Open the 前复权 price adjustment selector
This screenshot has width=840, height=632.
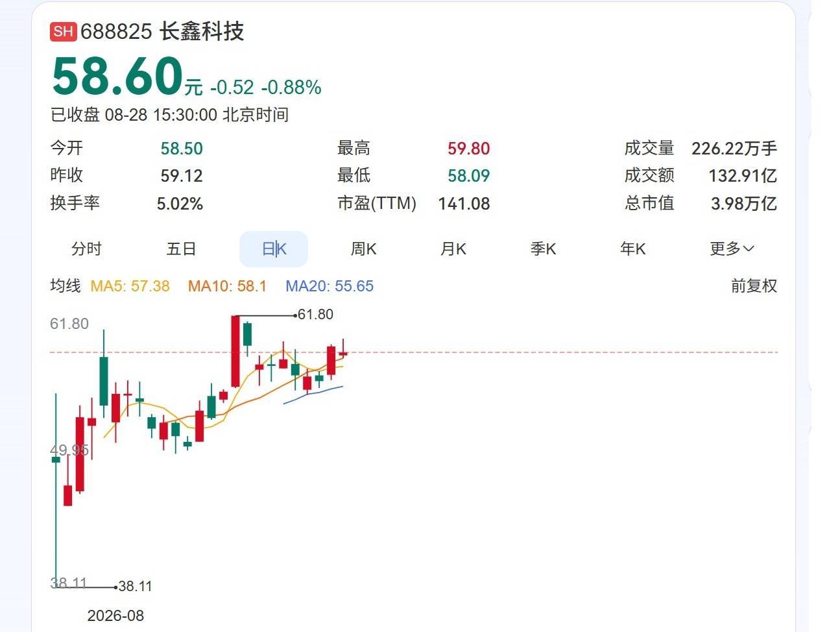tap(754, 286)
